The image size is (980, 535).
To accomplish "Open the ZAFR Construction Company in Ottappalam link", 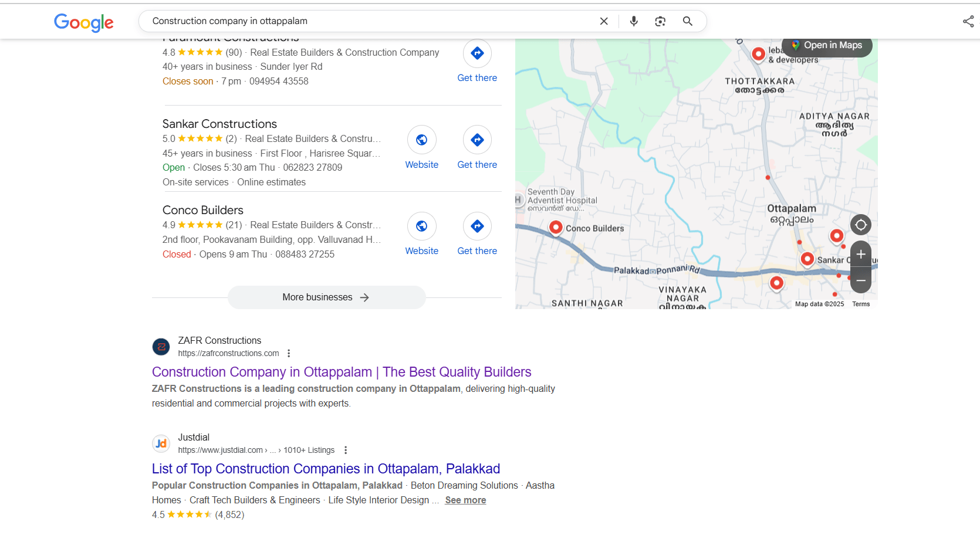I will tap(342, 372).
